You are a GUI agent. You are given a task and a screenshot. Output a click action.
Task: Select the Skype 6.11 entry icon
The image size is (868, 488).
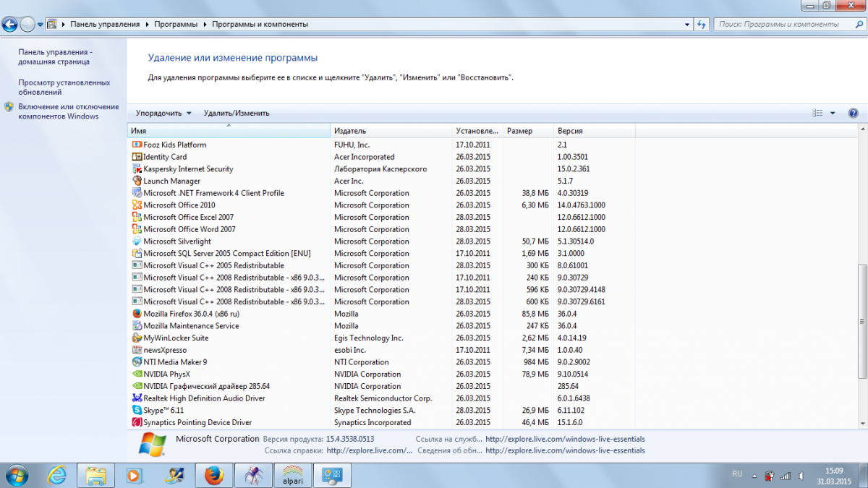pos(137,410)
